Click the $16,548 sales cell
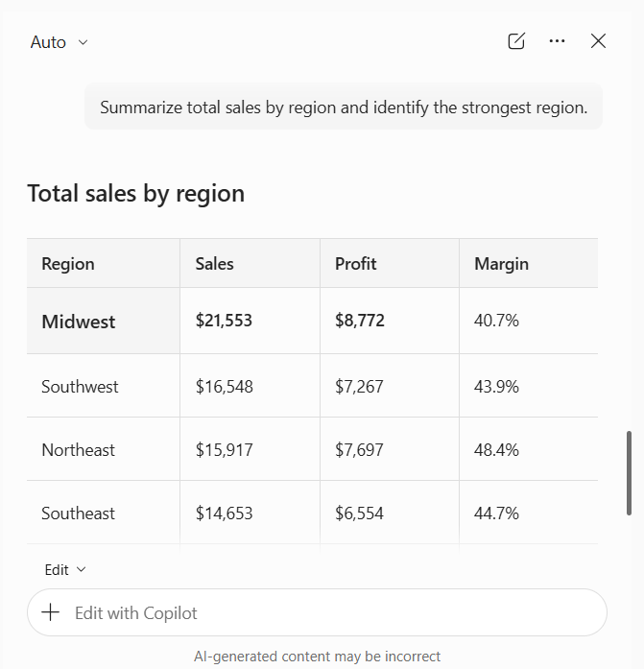Screen dimensions: 644x669 pos(250,386)
